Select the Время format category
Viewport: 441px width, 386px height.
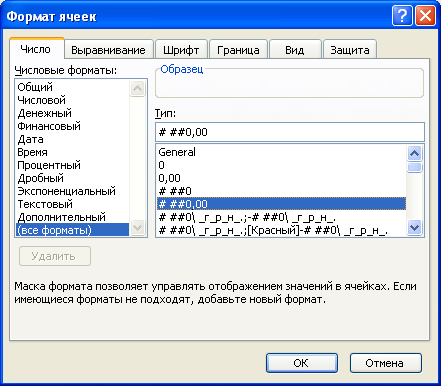tap(73, 152)
